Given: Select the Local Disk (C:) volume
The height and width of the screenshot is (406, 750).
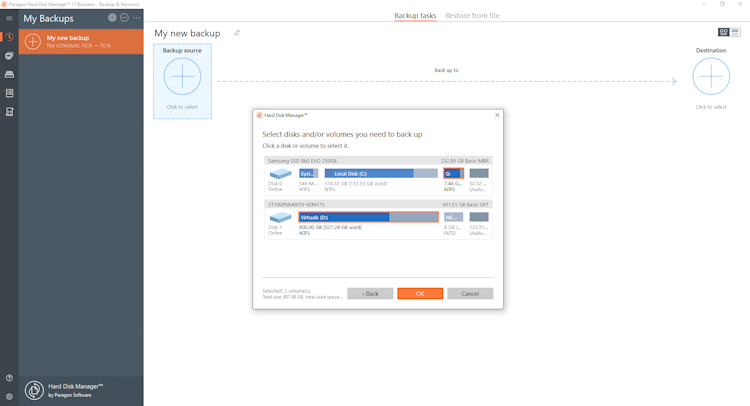Looking at the screenshot, I should pos(381,174).
